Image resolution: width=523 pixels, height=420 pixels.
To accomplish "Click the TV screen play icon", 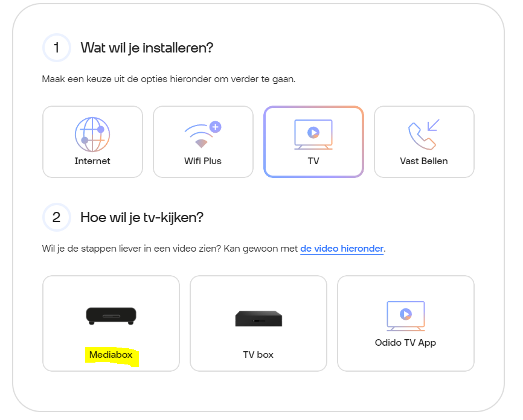I will [313, 135].
